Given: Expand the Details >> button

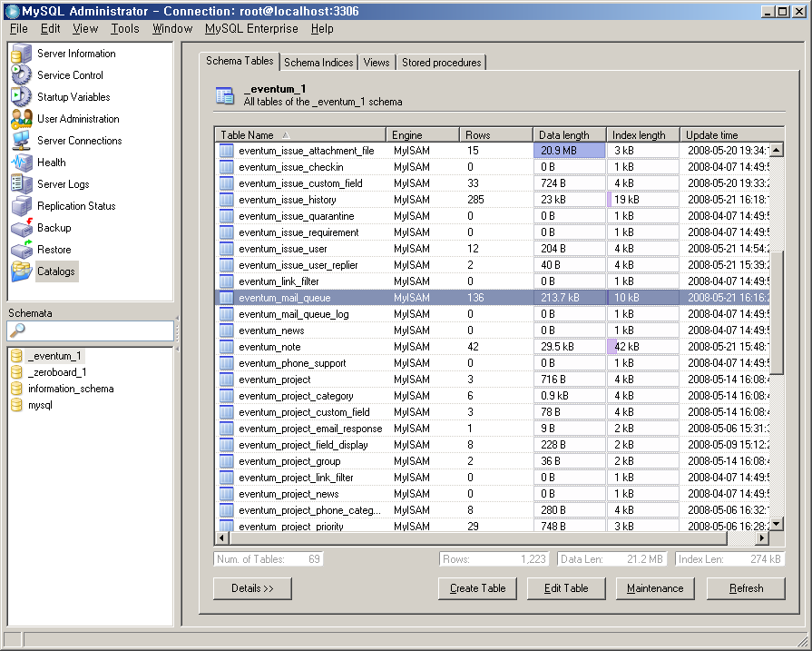Looking at the screenshot, I should point(252,588).
